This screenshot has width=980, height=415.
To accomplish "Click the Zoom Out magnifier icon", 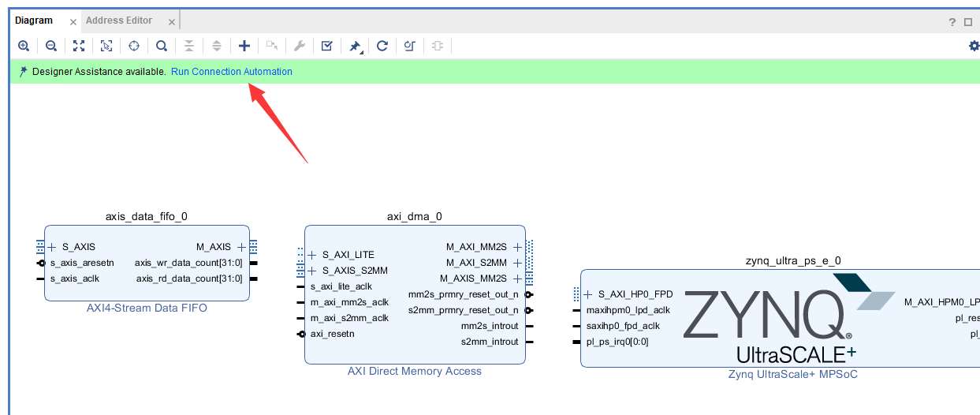I will 50,46.
